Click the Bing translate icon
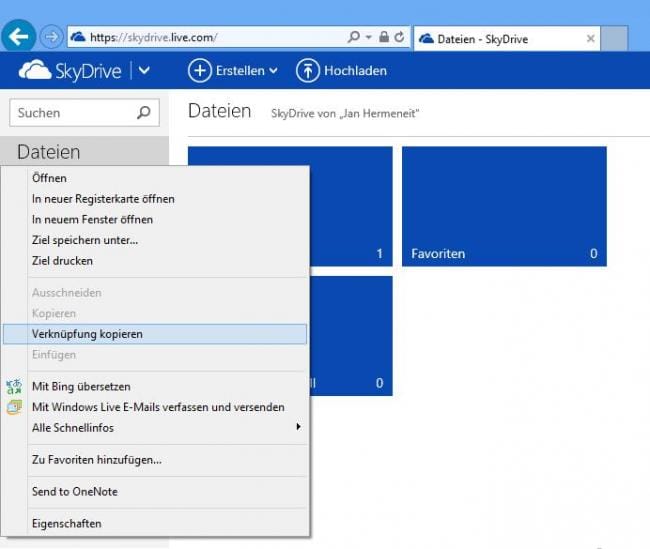Viewport: 650px width, 549px height. pyautogui.click(x=14, y=386)
